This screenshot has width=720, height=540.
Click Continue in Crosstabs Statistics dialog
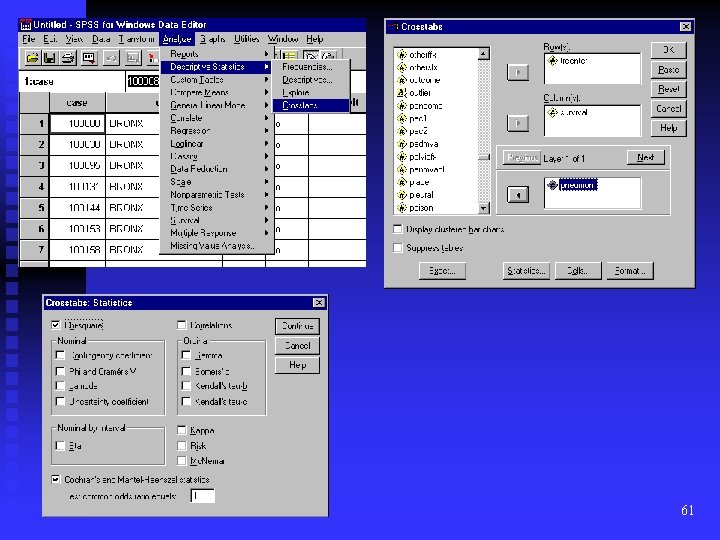pyautogui.click(x=297, y=326)
